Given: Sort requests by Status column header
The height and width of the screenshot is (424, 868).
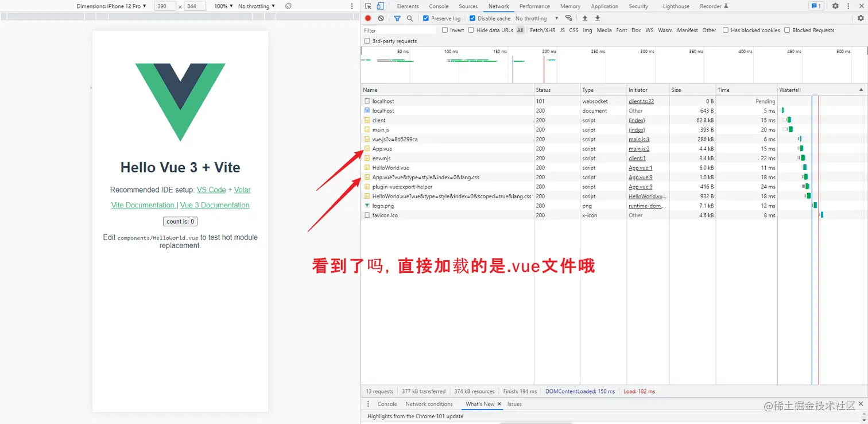Looking at the screenshot, I should pyautogui.click(x=557, y=90).
